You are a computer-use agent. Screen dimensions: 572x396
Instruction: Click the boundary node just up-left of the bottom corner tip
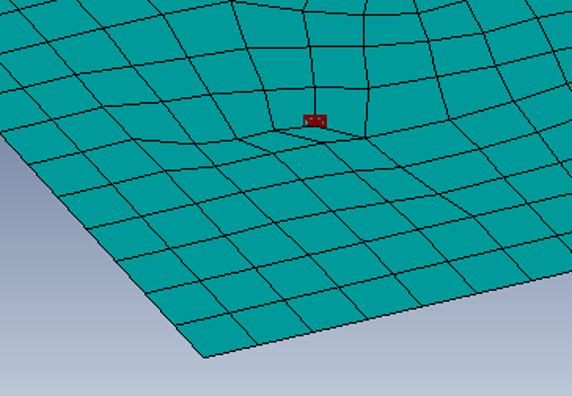tap(176, 325)
